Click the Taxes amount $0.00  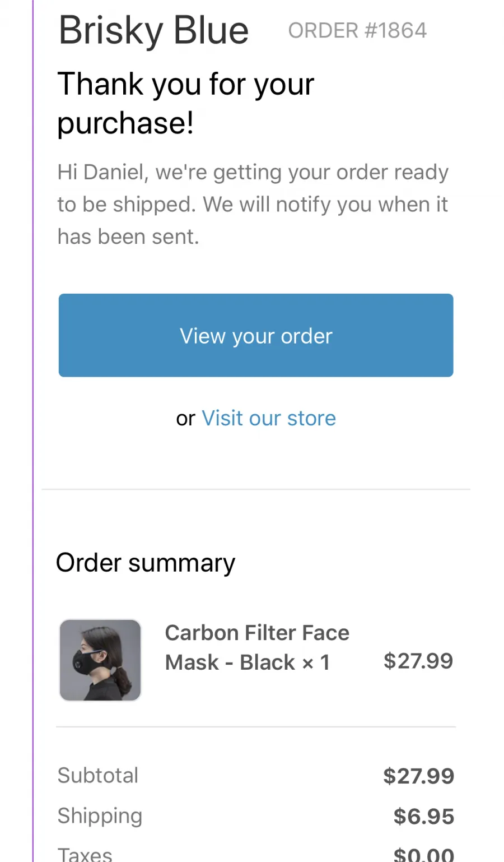pyautogui.click(x=423, y=855)
